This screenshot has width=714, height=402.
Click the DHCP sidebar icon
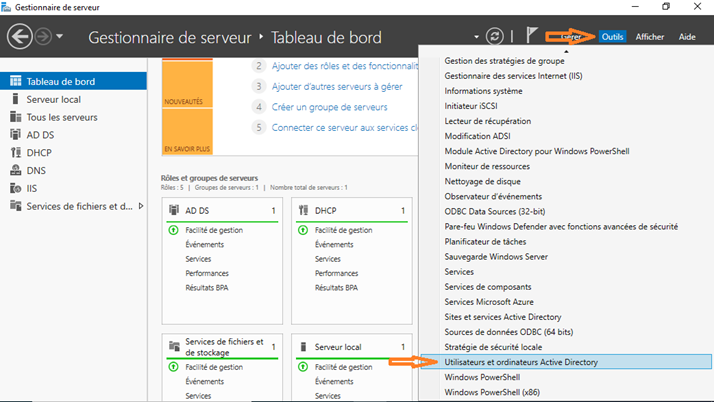pyautogui.click(x=15, y=152)
